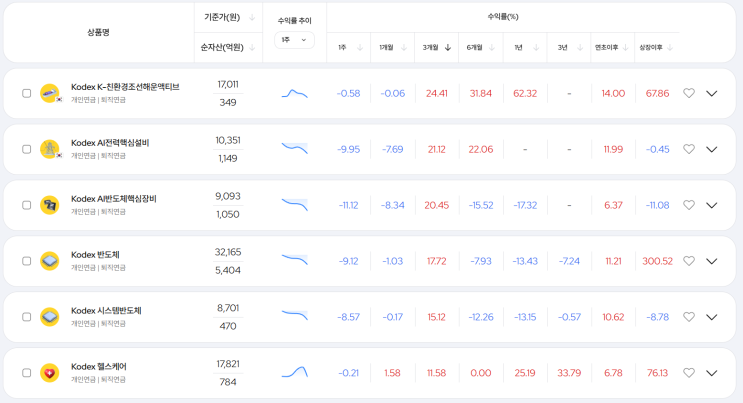Favorite Kodex 시스템반도체 with heart icon
The height and width of the screenshot is (403, 743).
click(x=689, y=317)
